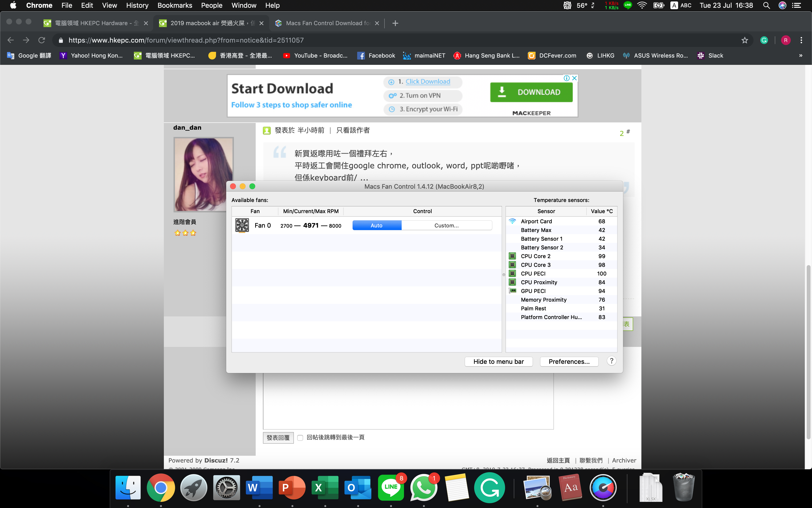Image resolution: width=812 pixels, height=508 pixels.
Task: Click the CPU Proximity chip icon
Action: click(512, 282)
